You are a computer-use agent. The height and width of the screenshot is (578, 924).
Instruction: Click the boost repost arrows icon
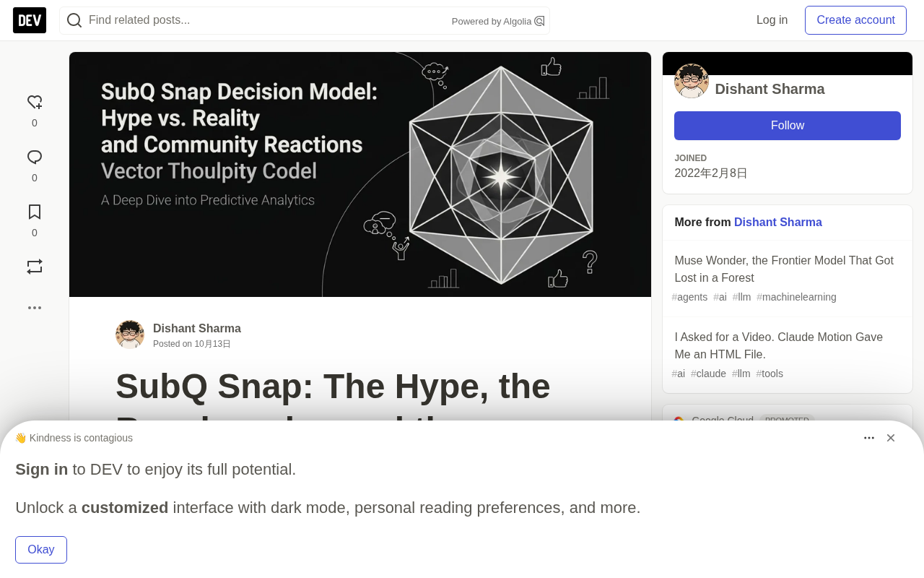[x=35, y=267]
